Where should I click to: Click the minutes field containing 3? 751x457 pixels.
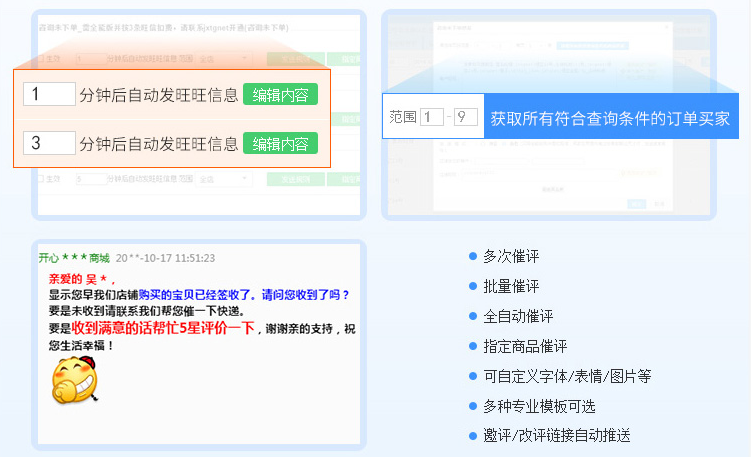[x=49, y=143]
